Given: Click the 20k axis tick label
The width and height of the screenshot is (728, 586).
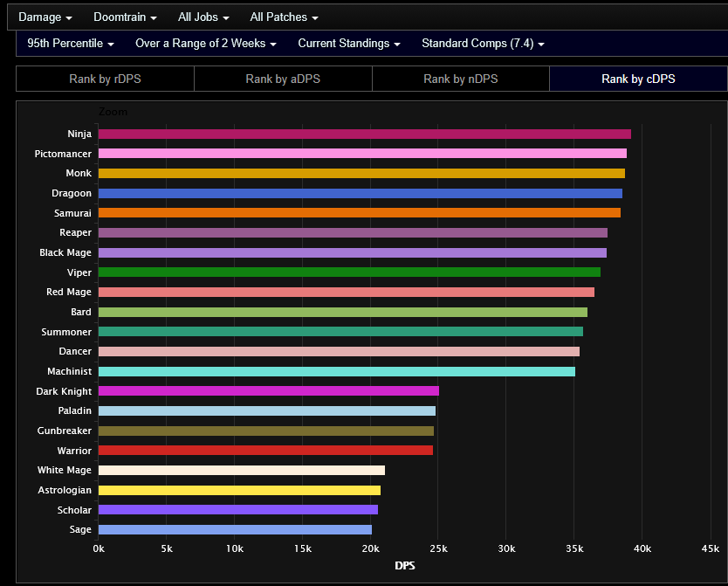Looking at the screenshot, I should point(370,548).
